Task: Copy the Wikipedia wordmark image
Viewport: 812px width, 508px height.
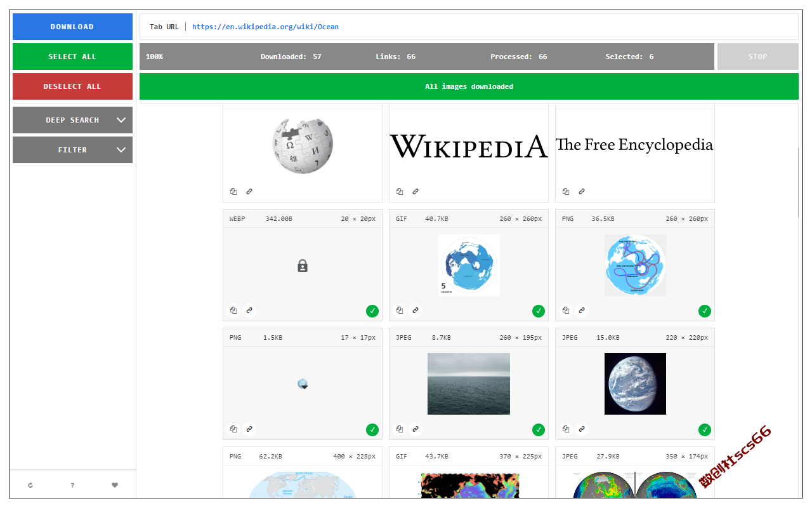Action: pos(400,191)
